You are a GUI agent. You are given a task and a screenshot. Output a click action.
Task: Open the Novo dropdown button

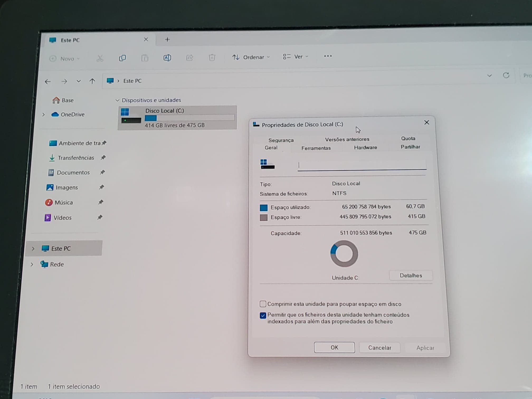[65, 59]
